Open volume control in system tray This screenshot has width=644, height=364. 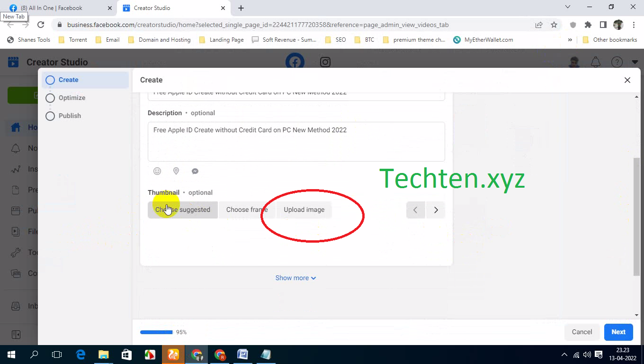[x=587, y=355]
